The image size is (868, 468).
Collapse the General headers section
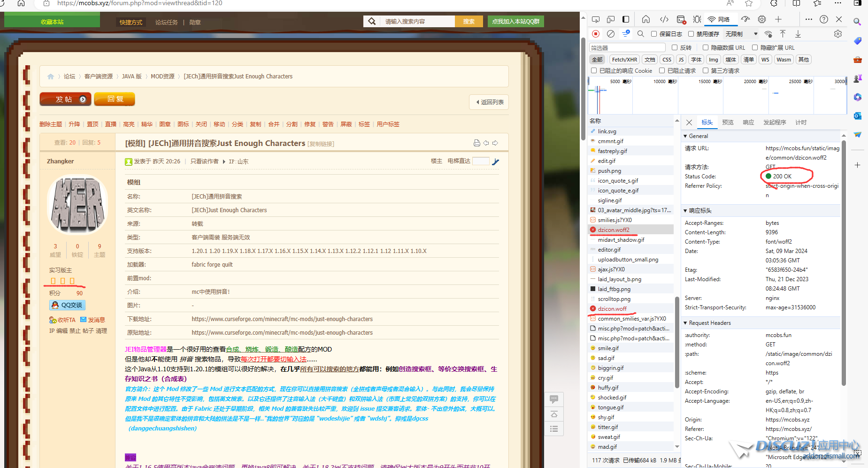pos(685,136)
